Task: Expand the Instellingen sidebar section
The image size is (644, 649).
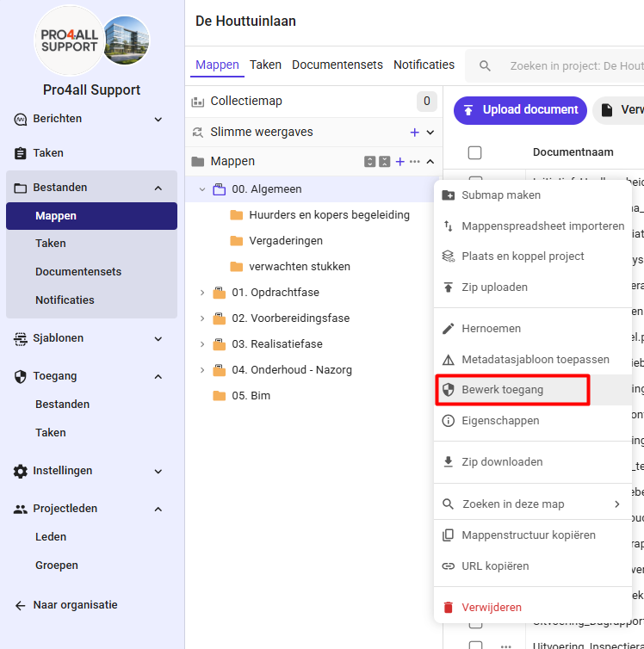Action: click(158, 472)
